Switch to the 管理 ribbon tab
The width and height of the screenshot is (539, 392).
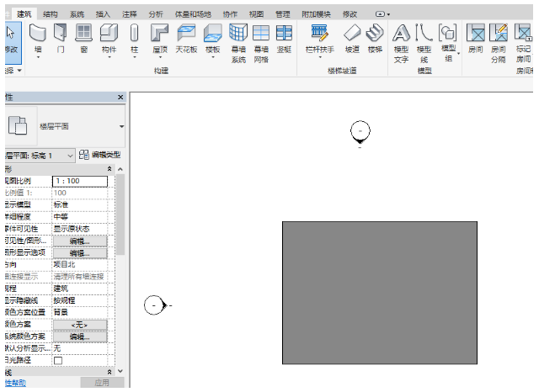(283, 14)
